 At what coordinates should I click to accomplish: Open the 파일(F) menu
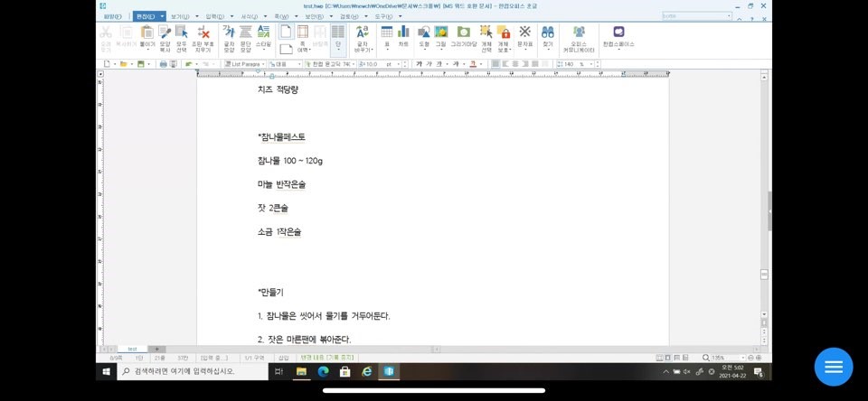(112, 16)
